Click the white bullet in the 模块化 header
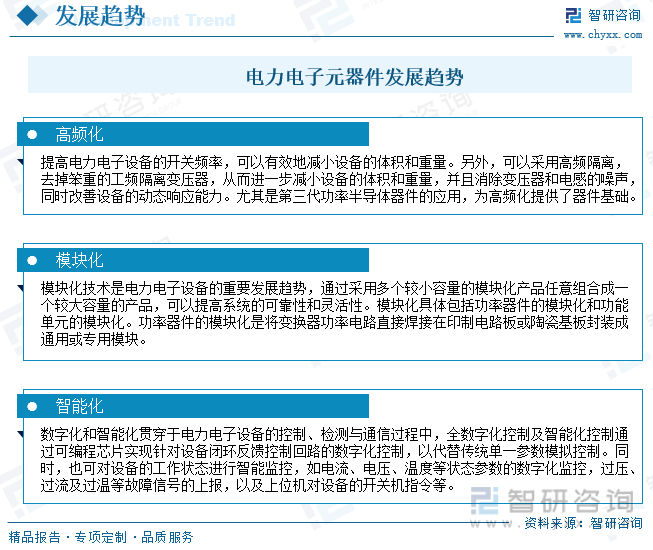Viewport: 653px width, 550px height. point(32,261)
